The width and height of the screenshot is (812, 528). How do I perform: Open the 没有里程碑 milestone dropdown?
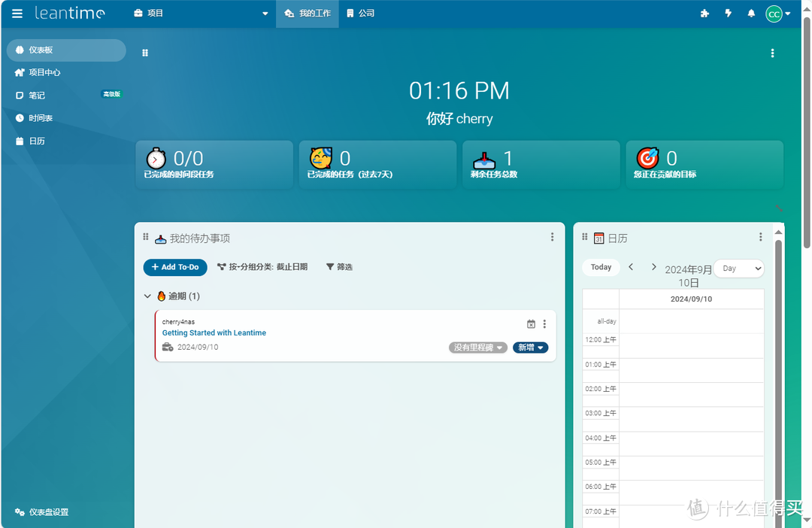pos(477,347)
